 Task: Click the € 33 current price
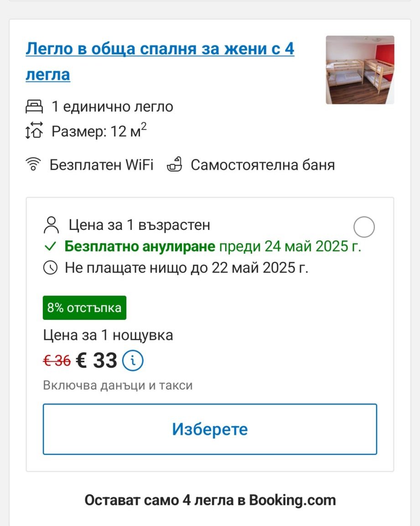coord(97,361)
